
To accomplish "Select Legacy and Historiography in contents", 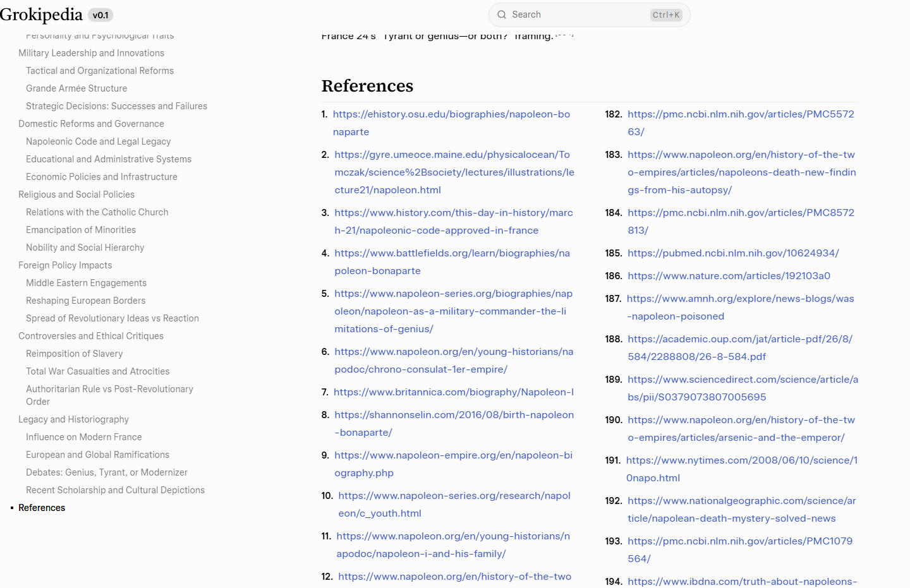I will 73,419.
